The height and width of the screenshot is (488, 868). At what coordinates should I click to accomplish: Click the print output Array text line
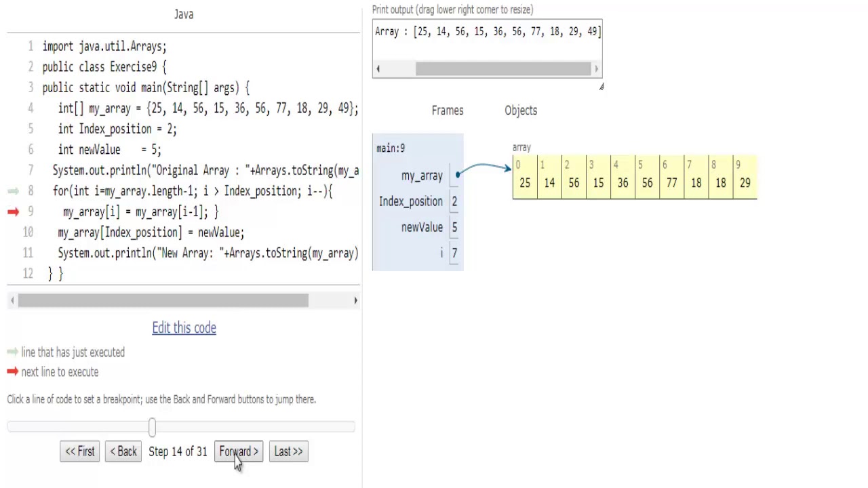[488, 32]
